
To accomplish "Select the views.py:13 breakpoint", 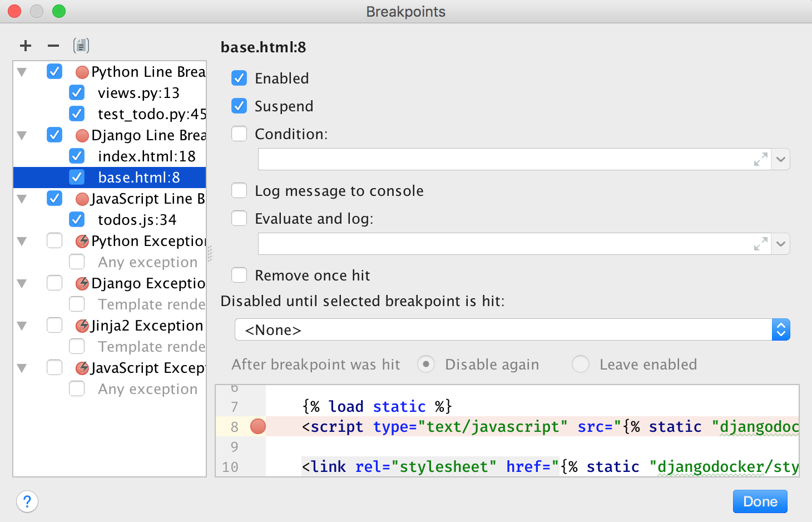I will coord(138,93).
